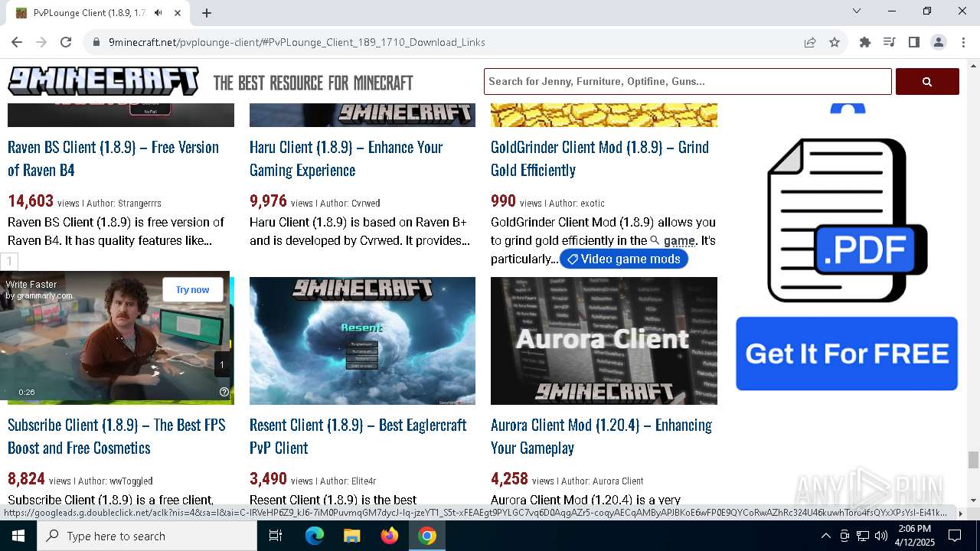980x551 pixels.
Task: Open Chrome's three-dot menu
Action: (963, 42)
